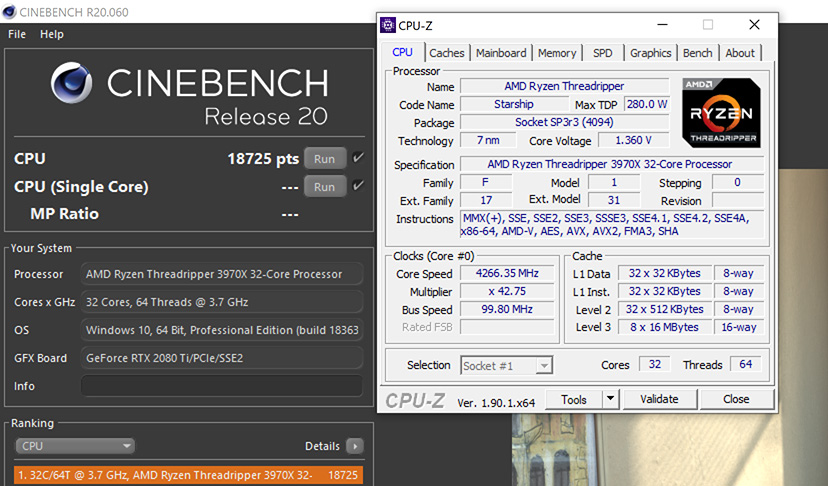Click the Cores count 32
828x486 pixels.
655,364
